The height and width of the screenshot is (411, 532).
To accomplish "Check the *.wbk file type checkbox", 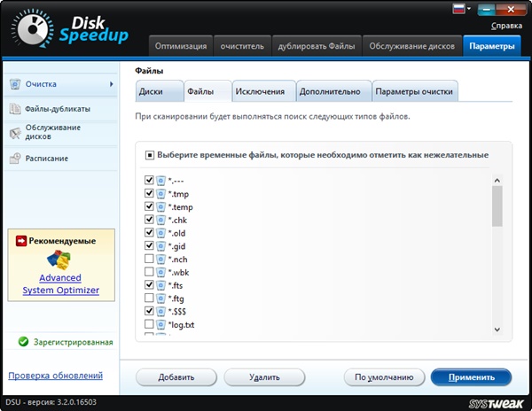I will tap(149, 273).
